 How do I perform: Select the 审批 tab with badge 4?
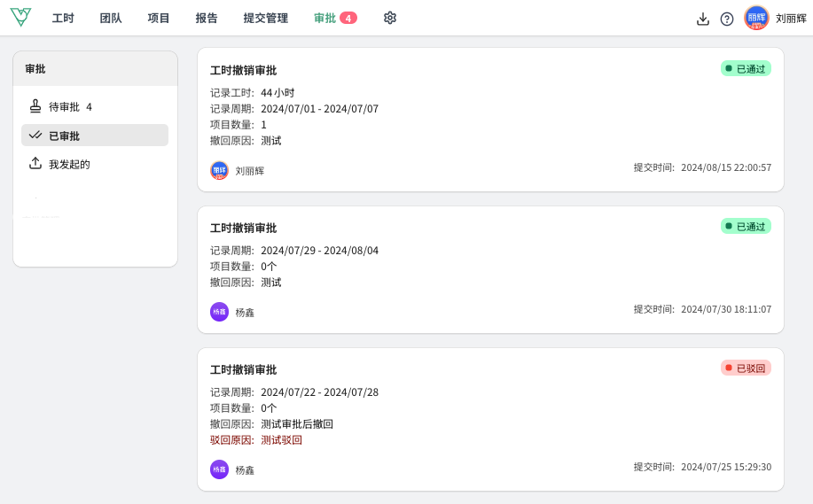335,18
